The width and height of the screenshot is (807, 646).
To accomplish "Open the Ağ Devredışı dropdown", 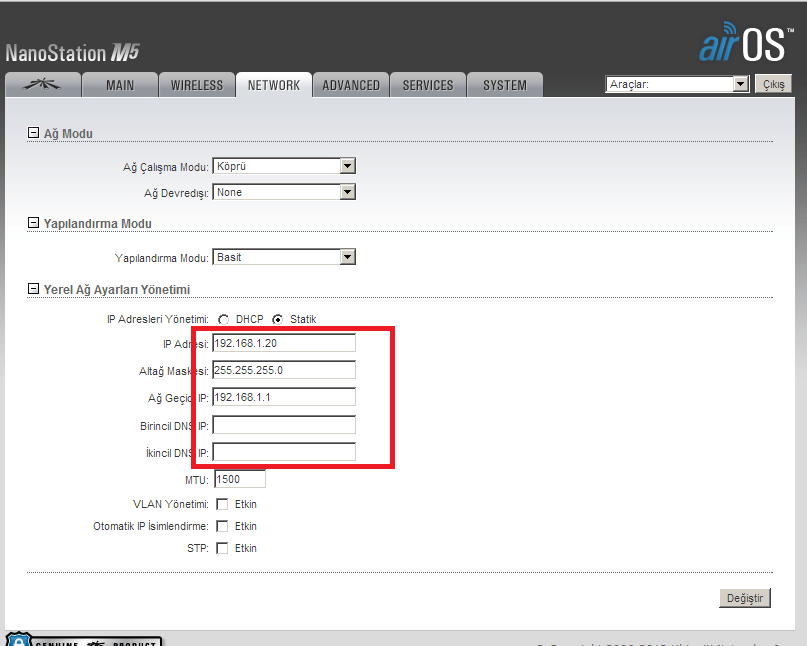I will pos(284,192).
